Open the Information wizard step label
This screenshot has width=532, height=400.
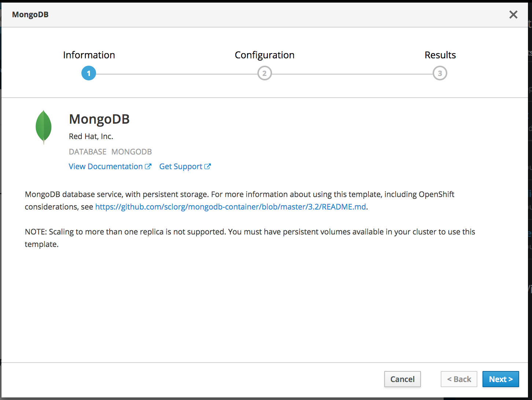point(89,55)
